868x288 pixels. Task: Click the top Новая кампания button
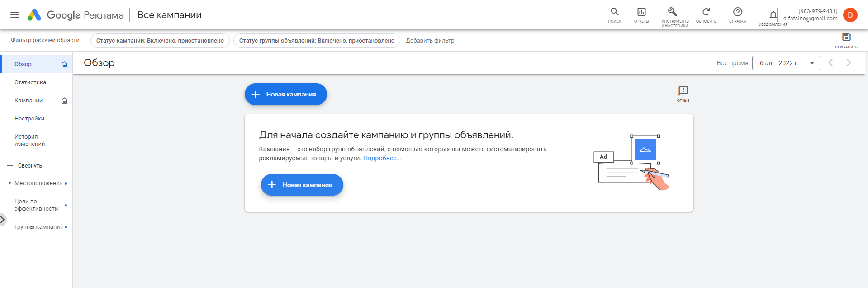click(x=285, y=94)
